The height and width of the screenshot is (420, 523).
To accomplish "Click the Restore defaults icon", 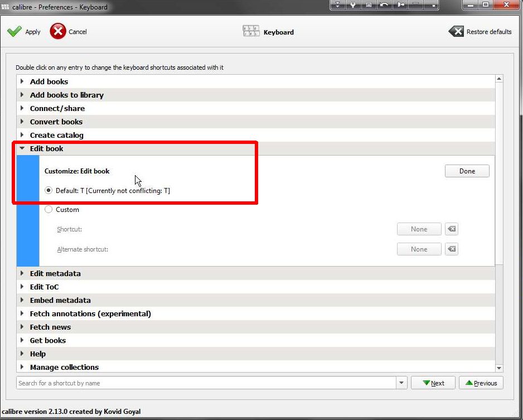I will point(456,32).
